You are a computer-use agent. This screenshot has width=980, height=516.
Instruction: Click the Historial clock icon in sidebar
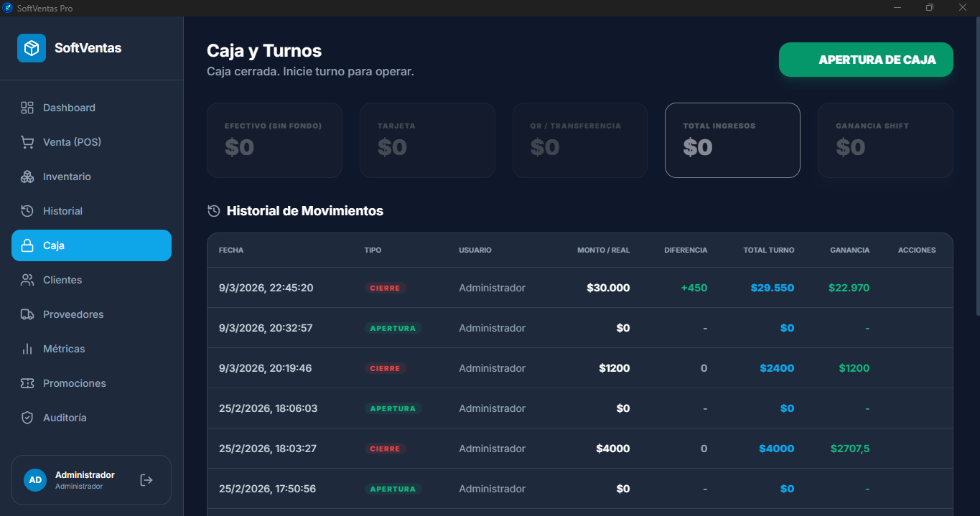click(x=27, y=211)
